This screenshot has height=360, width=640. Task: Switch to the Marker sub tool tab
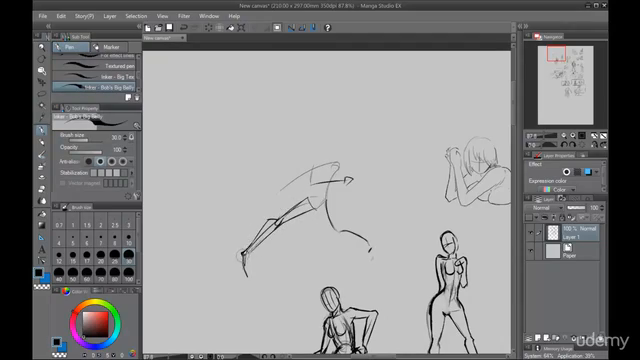point(108,47)
